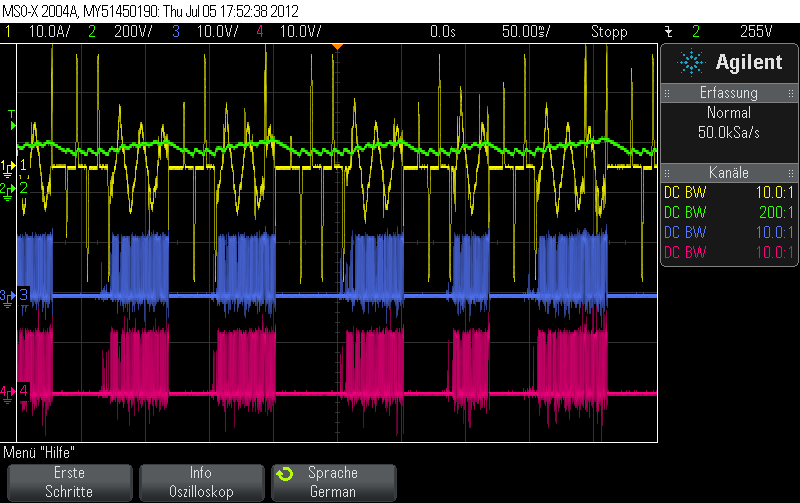Select the channel 4 ground marker
800x503 pixels.
(8, 393)
